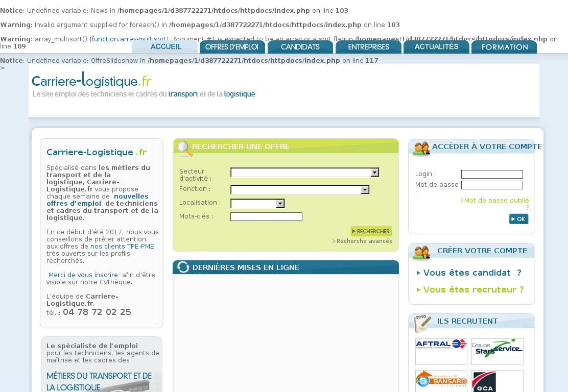Follow the Mot de passe oublié link
The image size is (568, 392).
click(496, 201)
